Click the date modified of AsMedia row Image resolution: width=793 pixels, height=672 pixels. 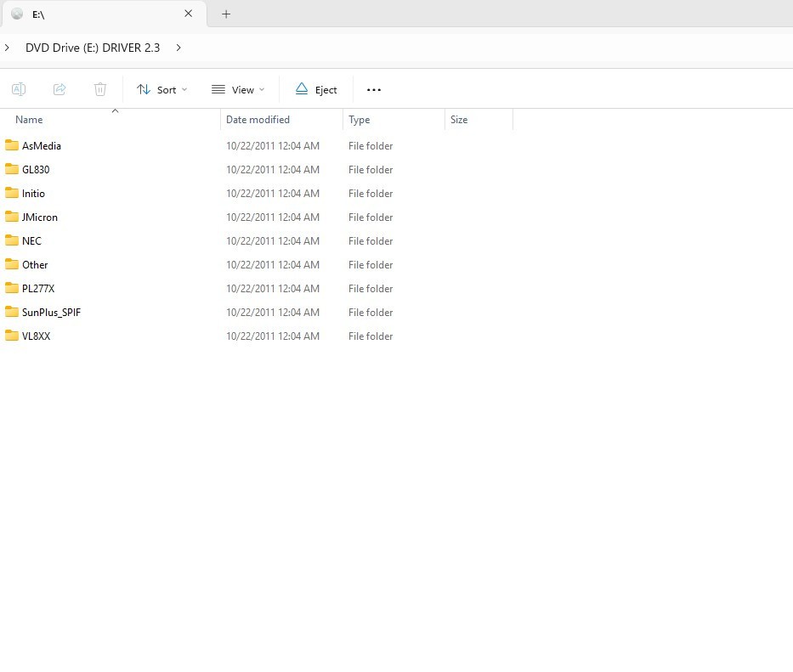(x=273, y=145)
